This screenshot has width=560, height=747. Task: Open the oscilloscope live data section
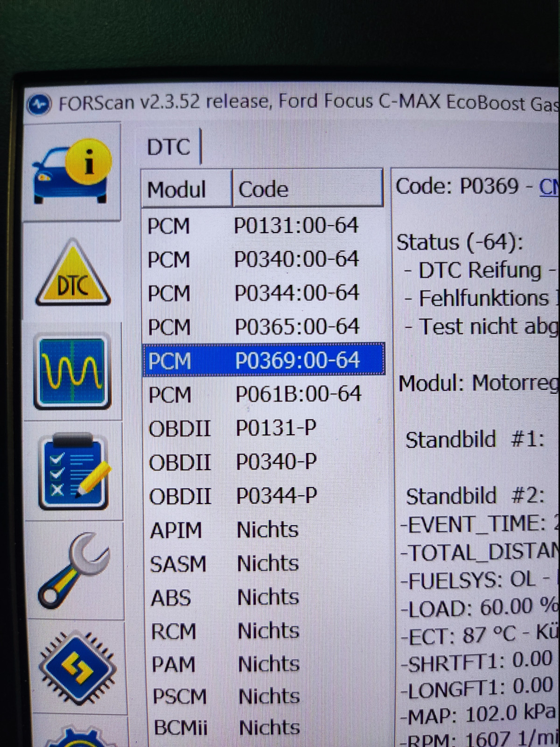[72, 372]
